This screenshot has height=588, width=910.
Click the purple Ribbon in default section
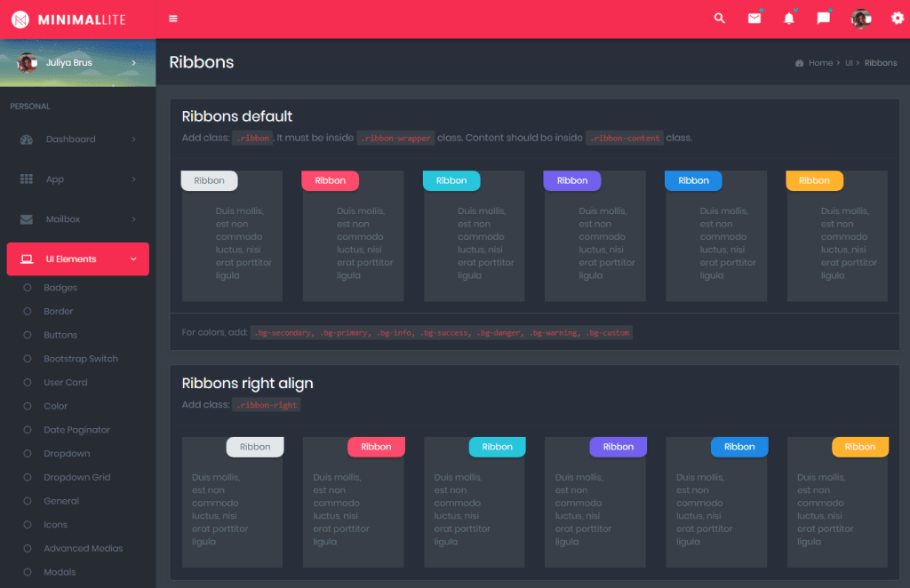point(572,181)
